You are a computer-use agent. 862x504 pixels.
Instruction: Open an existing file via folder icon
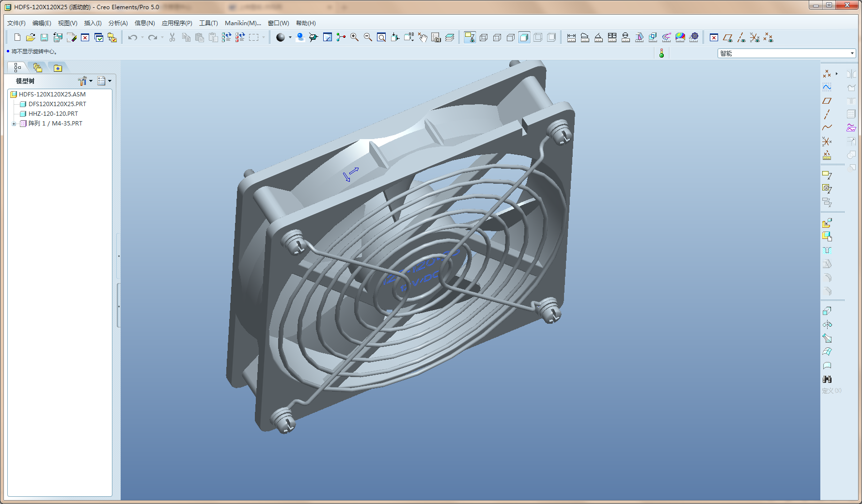coord(31,37)
